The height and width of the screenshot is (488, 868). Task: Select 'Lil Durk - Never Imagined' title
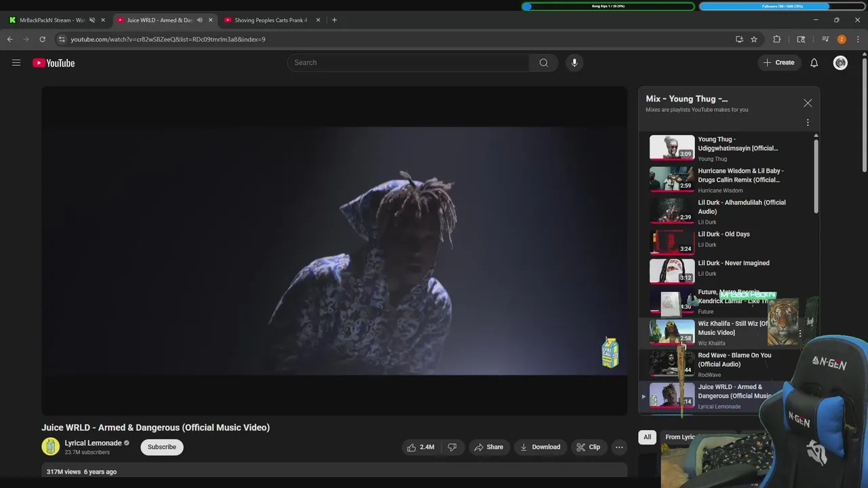(x=734, y=263)
